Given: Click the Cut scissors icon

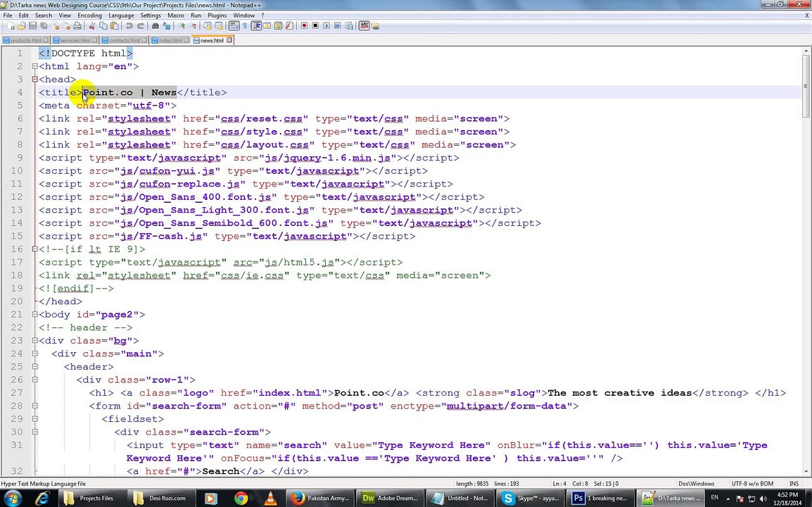Looking at the screenshot, I should coord(91,25).
